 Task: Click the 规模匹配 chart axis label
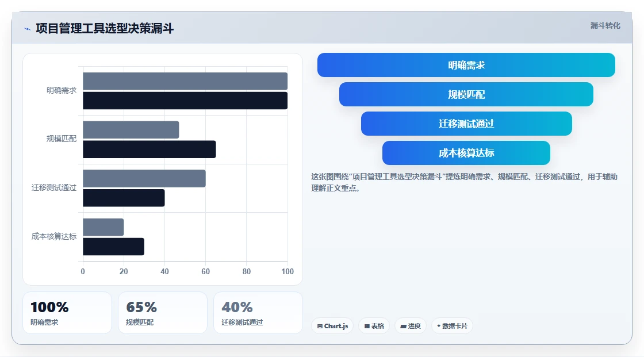pos(62,139)
